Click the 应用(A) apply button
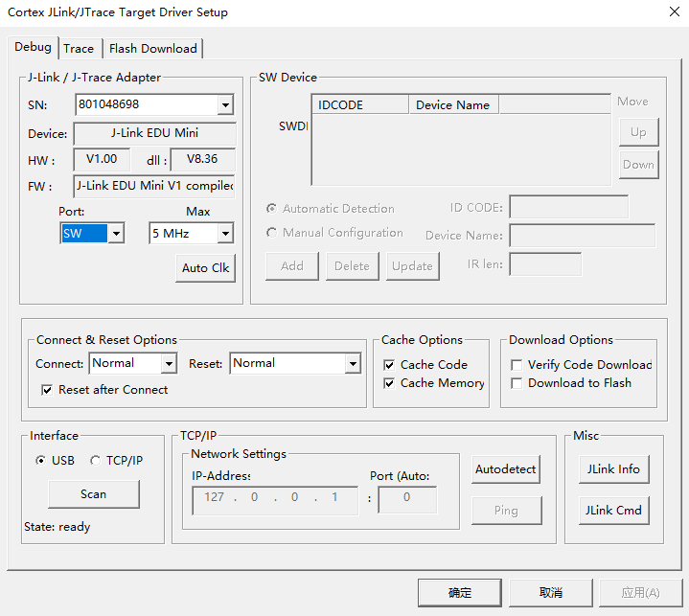689x616 pixels. [x=641, y=593]
